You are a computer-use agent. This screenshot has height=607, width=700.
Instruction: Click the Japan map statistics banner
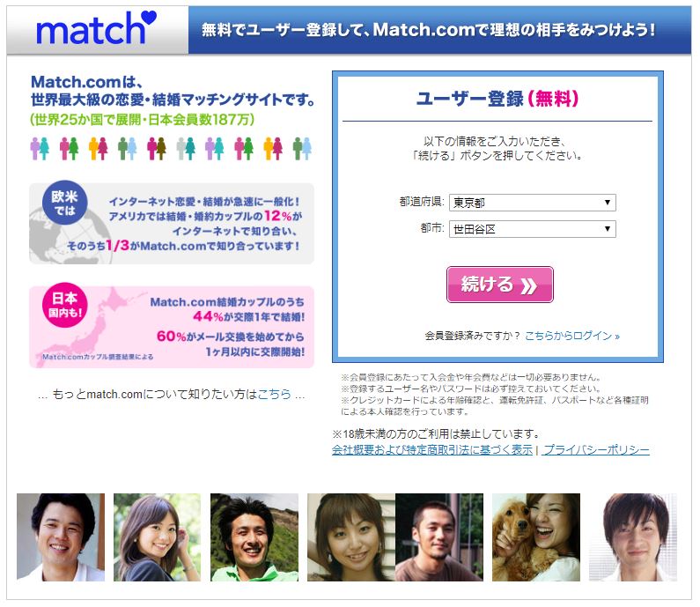172,327
